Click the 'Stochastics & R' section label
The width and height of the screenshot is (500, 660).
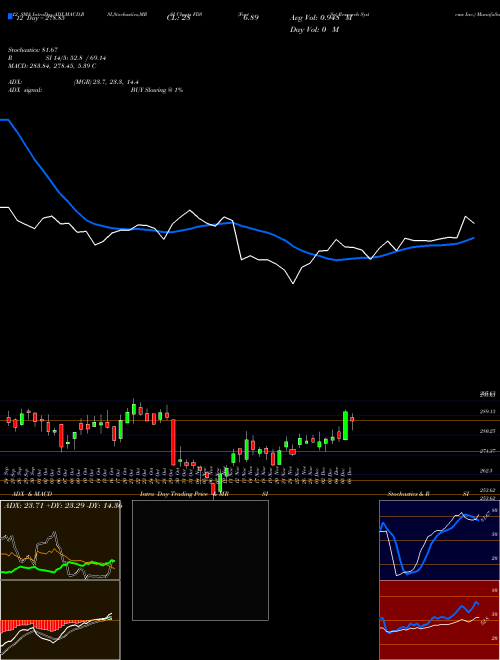click(408, 494)
